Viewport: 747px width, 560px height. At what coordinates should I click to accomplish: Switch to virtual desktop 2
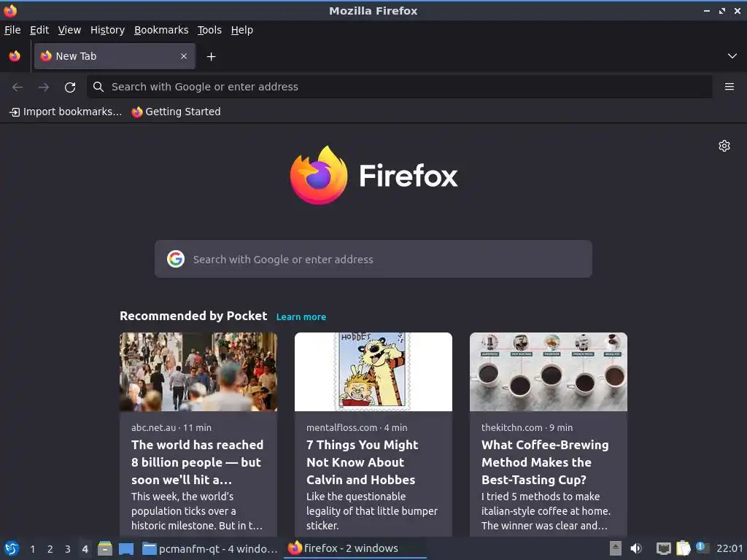pyautogui.click(x=50, y=549)
